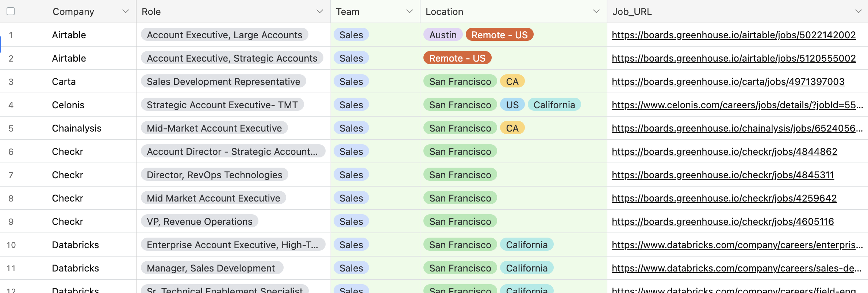Click the CA tag in Carta row
868x293 pixels.
pyautogui.click(x=512, y=81)
